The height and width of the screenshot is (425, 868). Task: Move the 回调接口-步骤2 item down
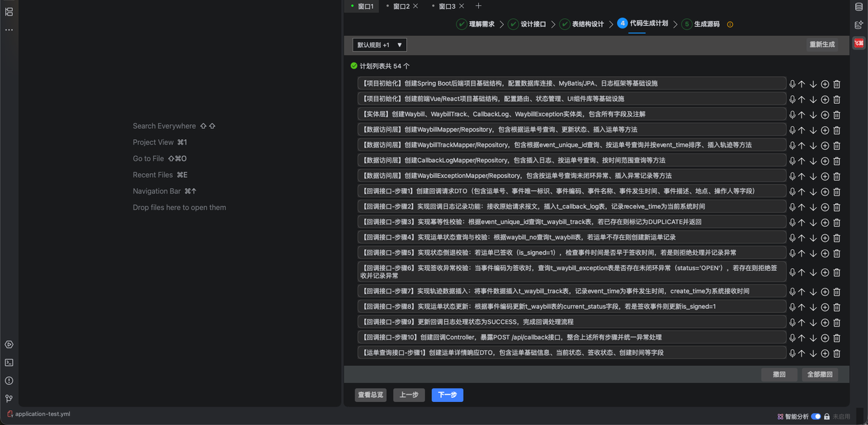(813, 207)
